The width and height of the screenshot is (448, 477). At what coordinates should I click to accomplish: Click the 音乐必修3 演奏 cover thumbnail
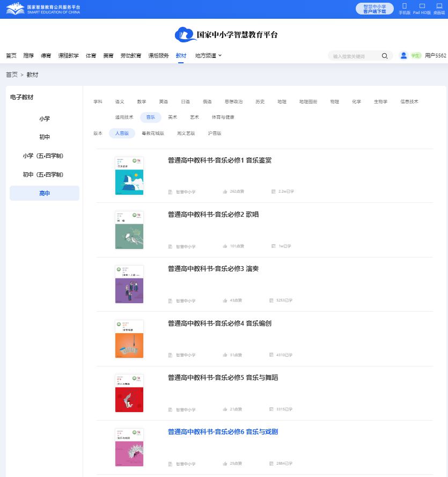click(x=129, y=284)
